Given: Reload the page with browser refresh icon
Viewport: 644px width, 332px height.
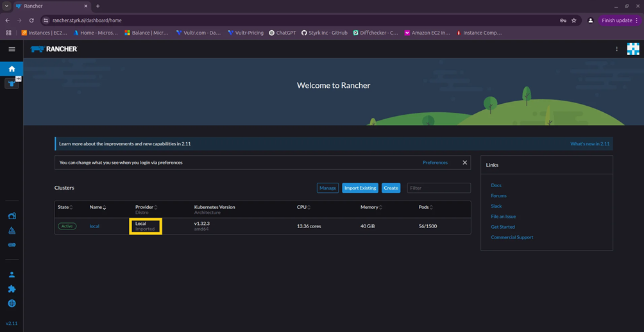Looking at the screenshot, I should [31, 20].
